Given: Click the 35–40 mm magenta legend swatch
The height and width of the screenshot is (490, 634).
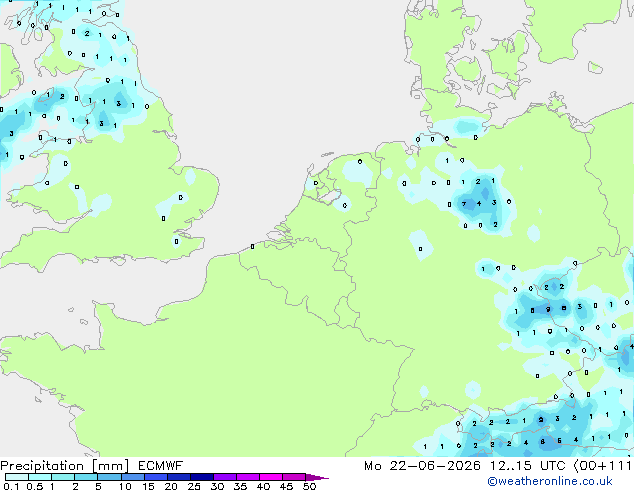Looking at the screenshot, I should pos(247,477).
